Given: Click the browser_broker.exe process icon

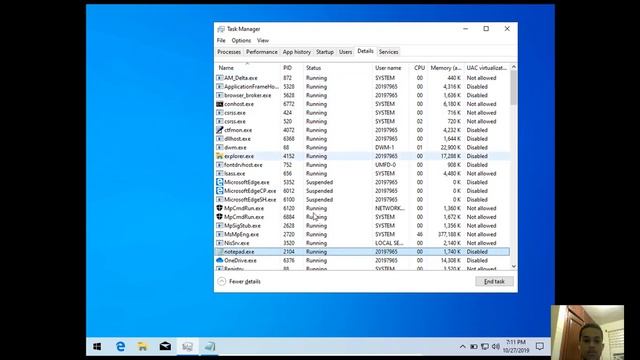Looking at the screenshot, I should (x=220, y=95).
